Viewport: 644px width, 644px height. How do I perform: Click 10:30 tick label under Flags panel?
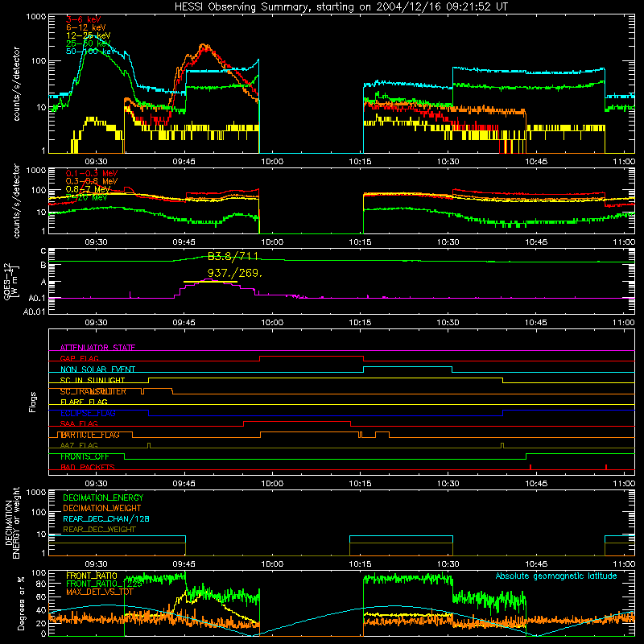(448, 484)
